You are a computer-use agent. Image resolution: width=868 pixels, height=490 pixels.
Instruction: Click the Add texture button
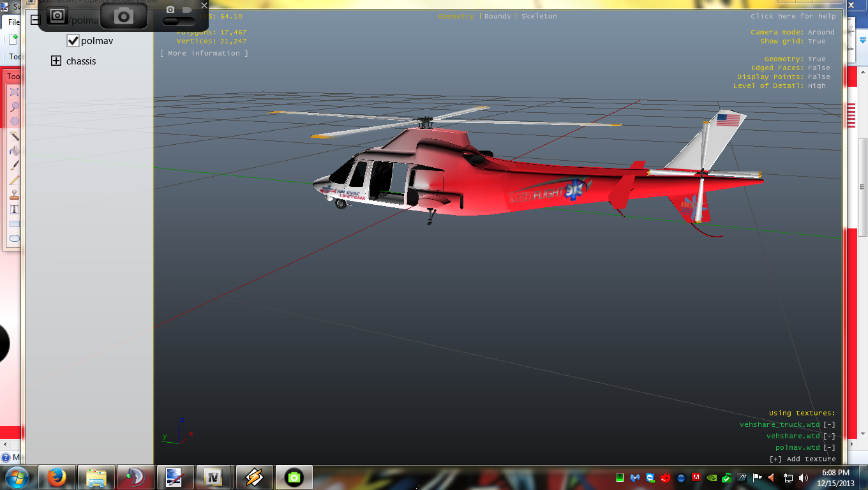[x=802, y=459]
